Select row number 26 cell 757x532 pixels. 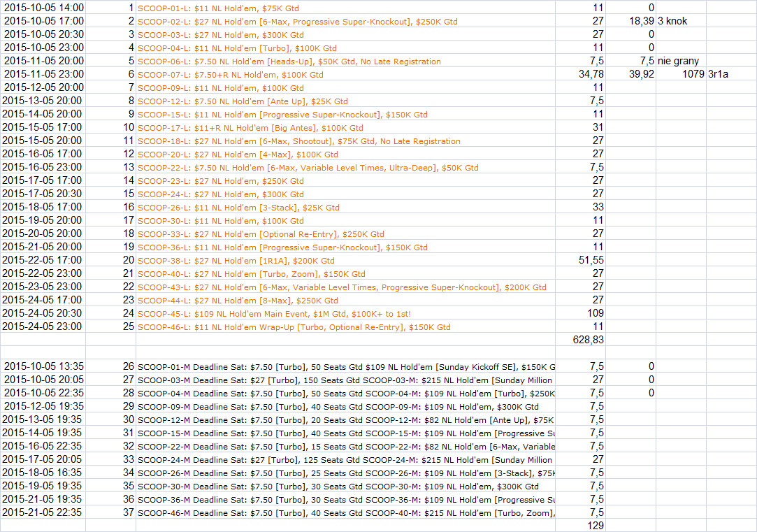click(x=110, y=366)
